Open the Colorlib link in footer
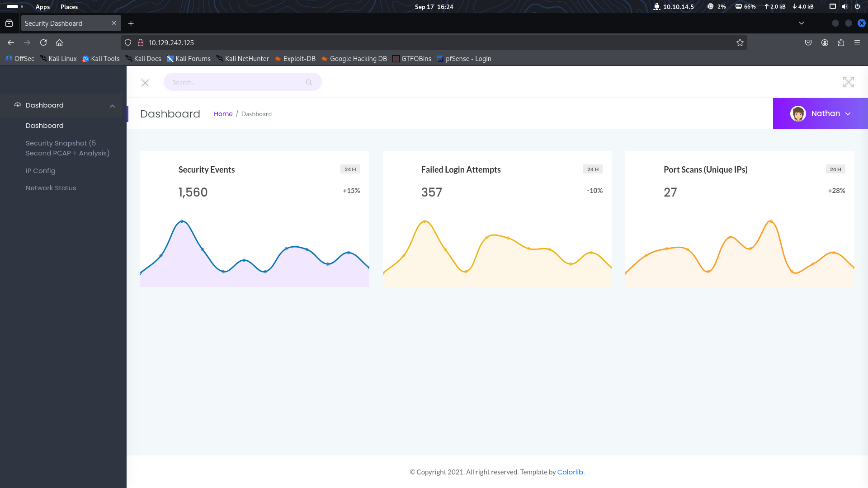868x488 pixels. [x=570, y=472]
